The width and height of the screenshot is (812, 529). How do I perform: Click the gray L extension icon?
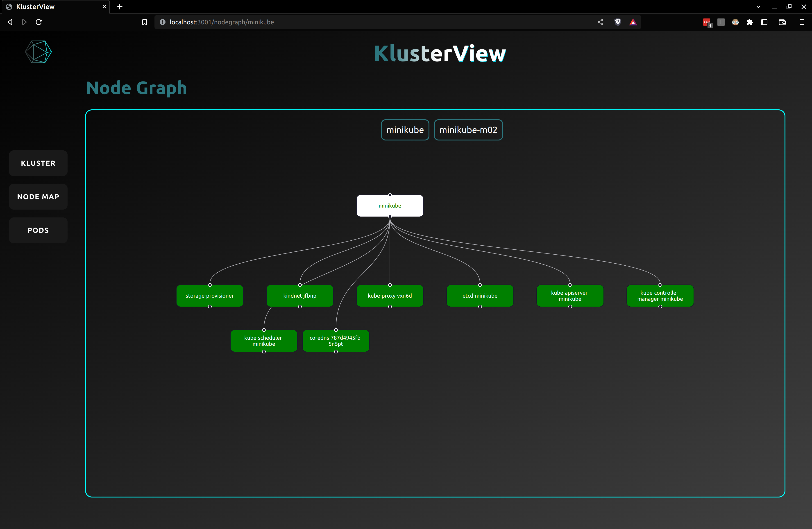[721, 22]
